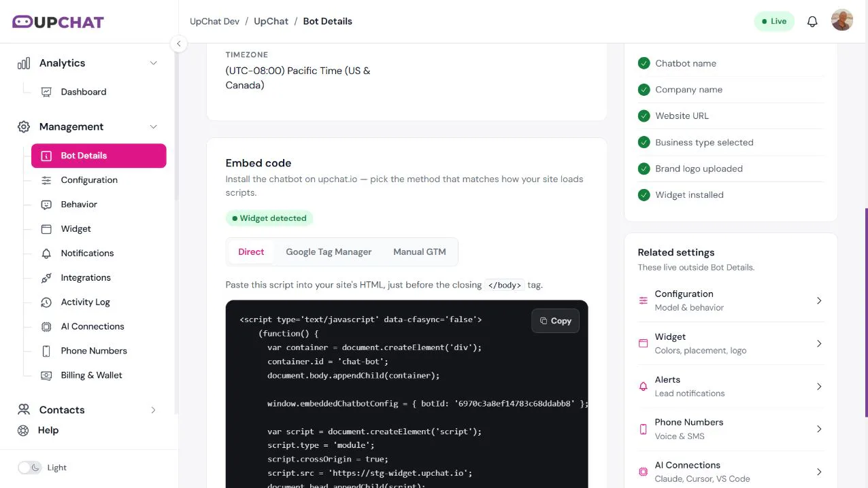Click the Help lifebuoy icon
The width and height of the screenshot is (868, 488).
tap(23, 430)
